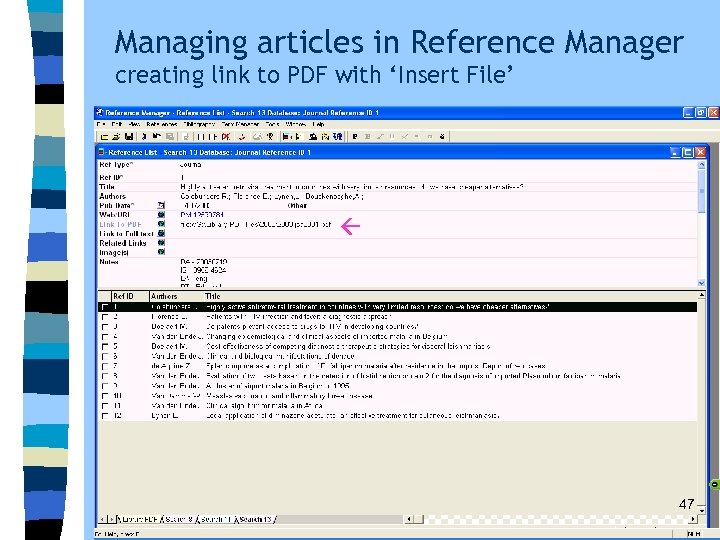Image resolution: width=720 pixels, height=540 pixels.
Task: Switch to the Search 13 tab
Action: point(255,519)
